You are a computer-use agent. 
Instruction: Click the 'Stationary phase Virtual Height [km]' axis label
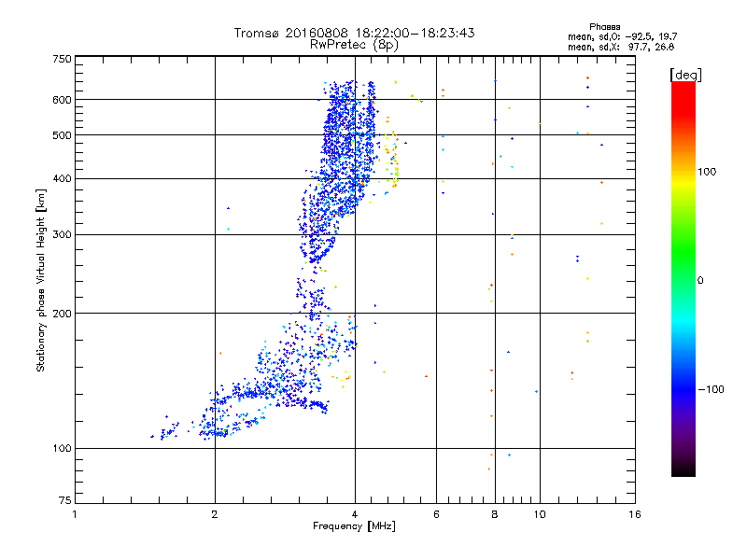(x=41, y=280)
